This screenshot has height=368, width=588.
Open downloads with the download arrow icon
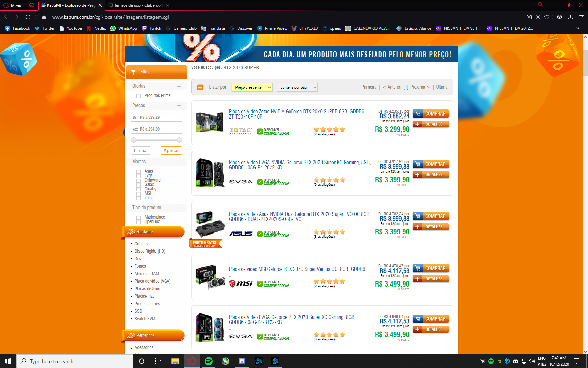tap(570, 17)
